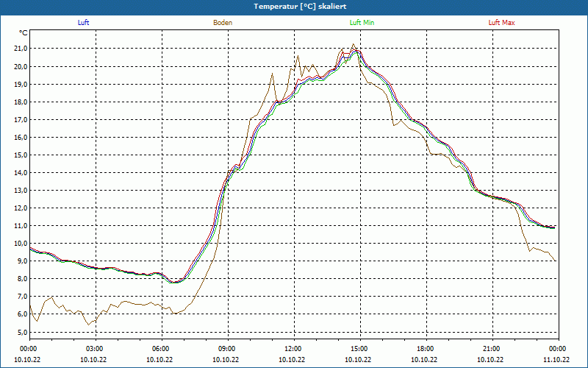
Task: Click the y-axis value 14,0
Action: pos(21,173)
